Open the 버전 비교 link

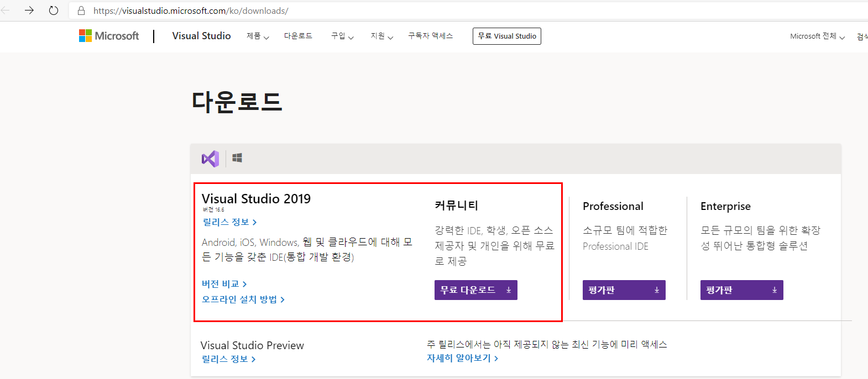click(x=224, y=284)
